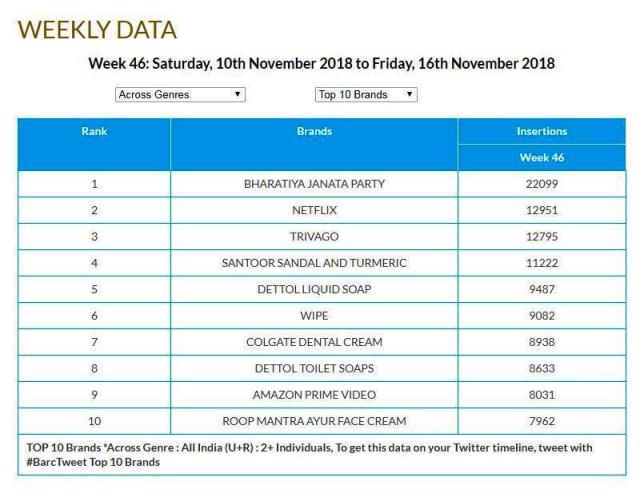Click the Brands column header
Image resolution: width=640 pixels, height=501 pixels.
pyautogui.click(x=314, y=131)
